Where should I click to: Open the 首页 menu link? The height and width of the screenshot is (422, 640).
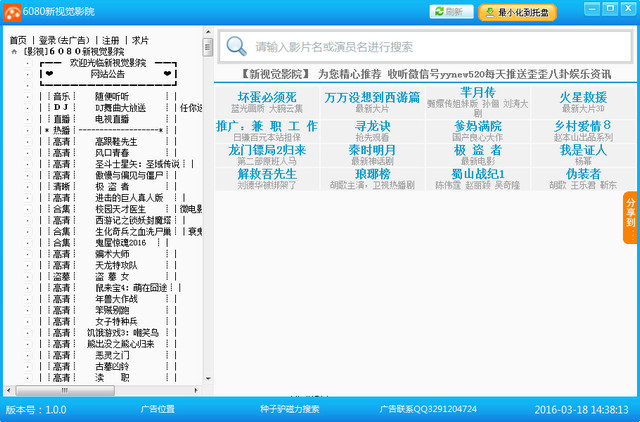click(x=18, y=40)
